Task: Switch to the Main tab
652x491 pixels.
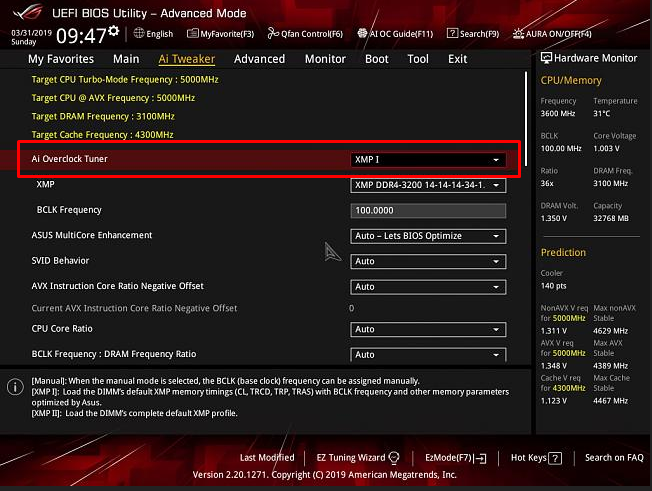Action: [126, 59]
